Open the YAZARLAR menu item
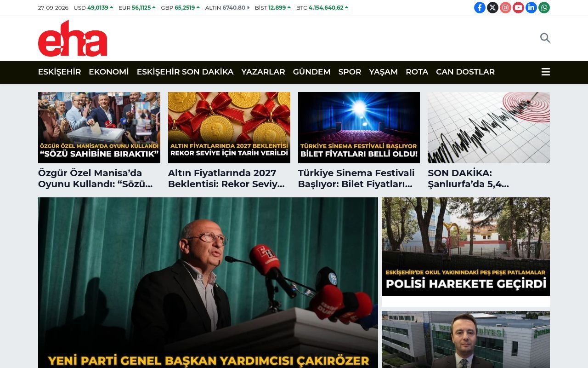 click(x=263, y=72)
